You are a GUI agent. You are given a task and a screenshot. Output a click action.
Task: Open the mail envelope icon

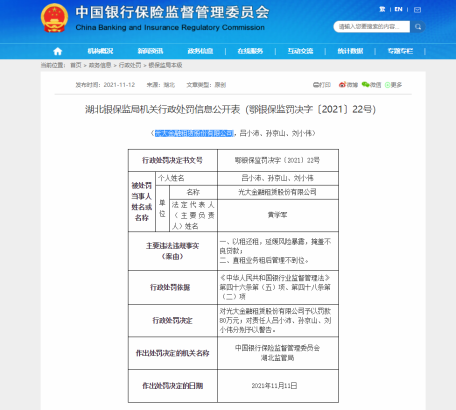tap(417, 10)
